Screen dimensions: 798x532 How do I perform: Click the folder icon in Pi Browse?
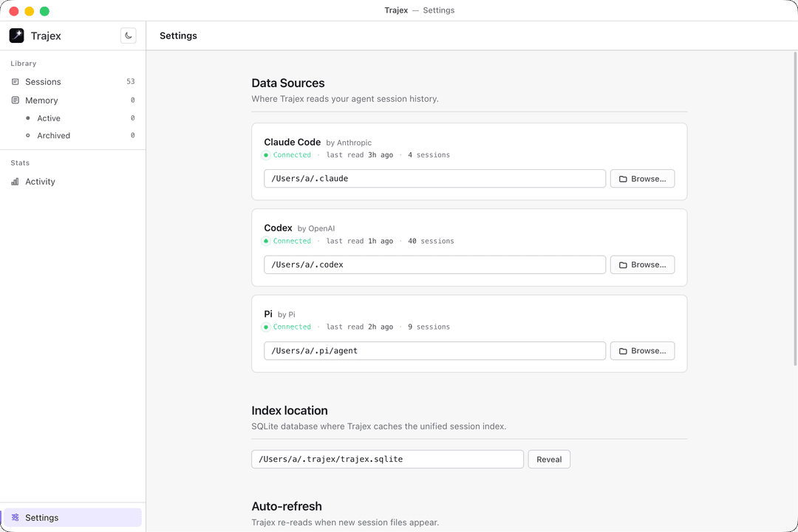tap(623, 351)
